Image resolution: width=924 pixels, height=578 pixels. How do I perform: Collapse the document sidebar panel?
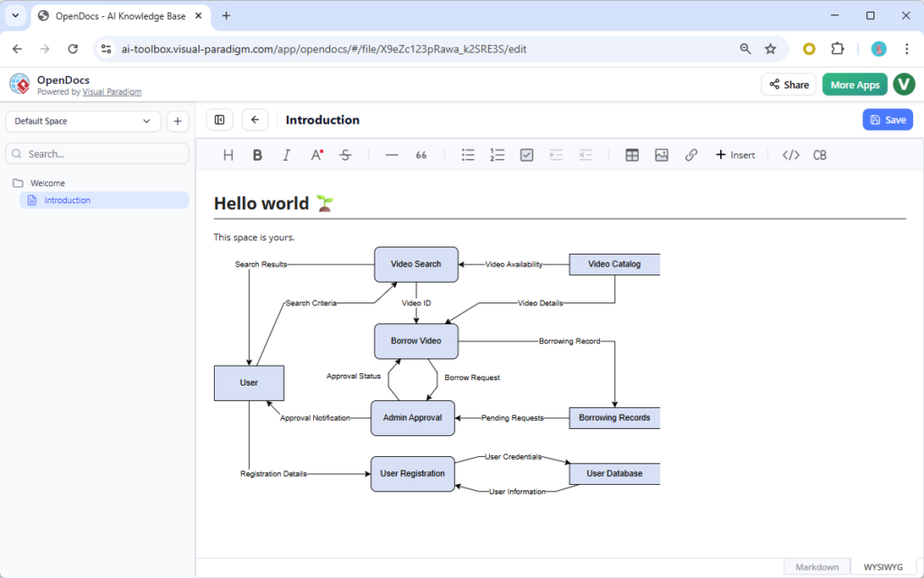tap(219, 119)
